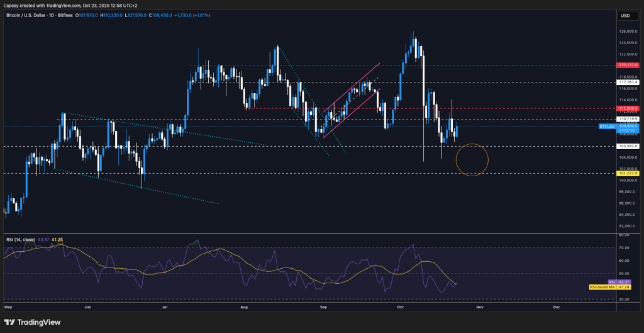644x333 pixels.
Task: Open the RSI (14, close) indicator legend
Action: (x=19, y=239)
